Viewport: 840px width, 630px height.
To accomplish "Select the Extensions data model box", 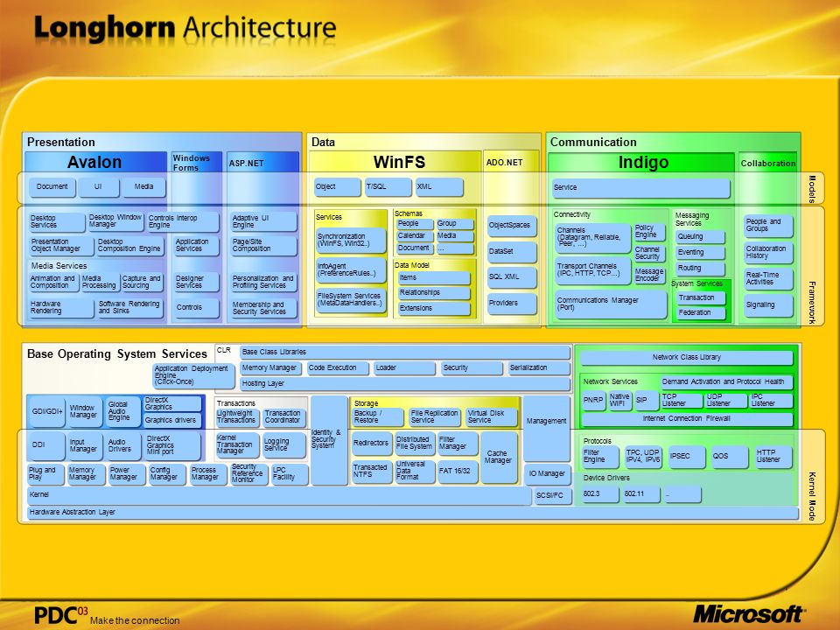I will [433, 309].
